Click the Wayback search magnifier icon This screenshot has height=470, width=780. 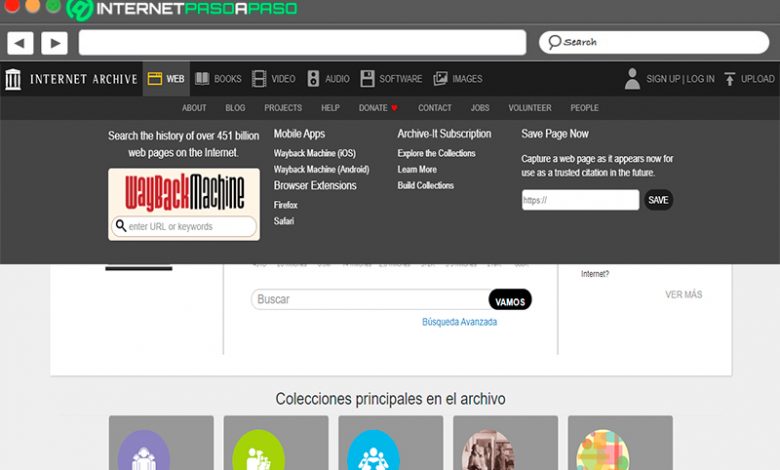coord(120,226)
